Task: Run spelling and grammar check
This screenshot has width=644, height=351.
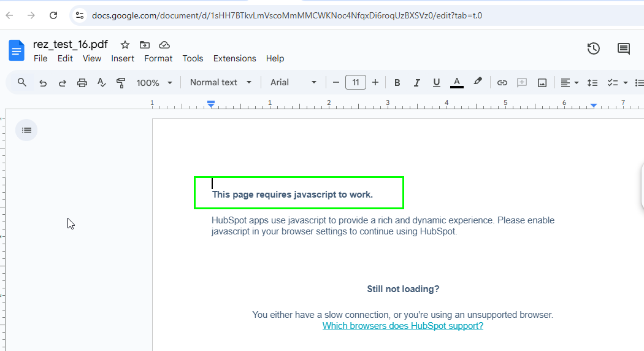Action: 101,83
